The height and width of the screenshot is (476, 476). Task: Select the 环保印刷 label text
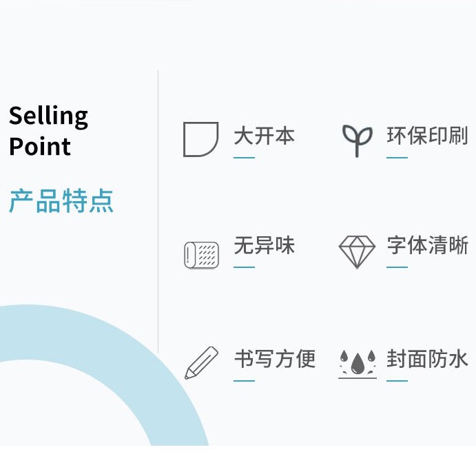click(x=427, y=136)
